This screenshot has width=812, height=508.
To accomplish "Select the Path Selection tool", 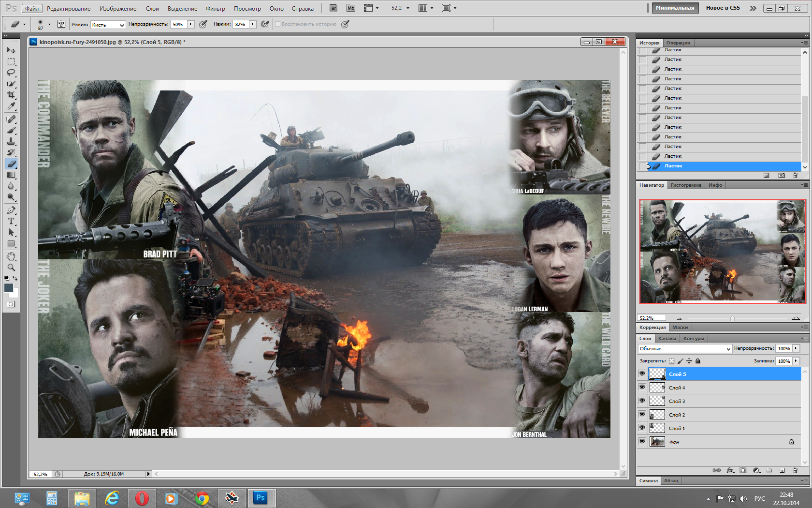I will pyautogui.click(x=11, y=233).
